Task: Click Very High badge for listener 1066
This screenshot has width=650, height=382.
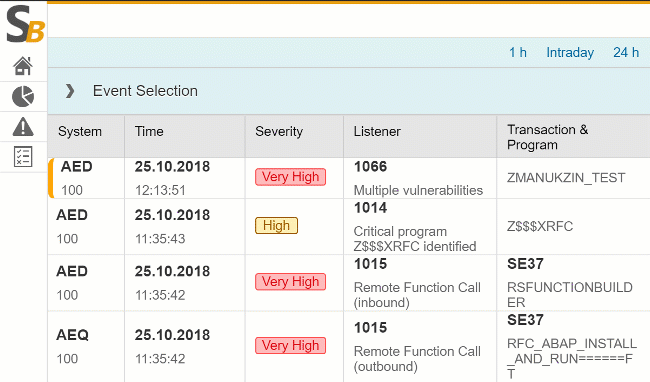Action: click(291, 177)
